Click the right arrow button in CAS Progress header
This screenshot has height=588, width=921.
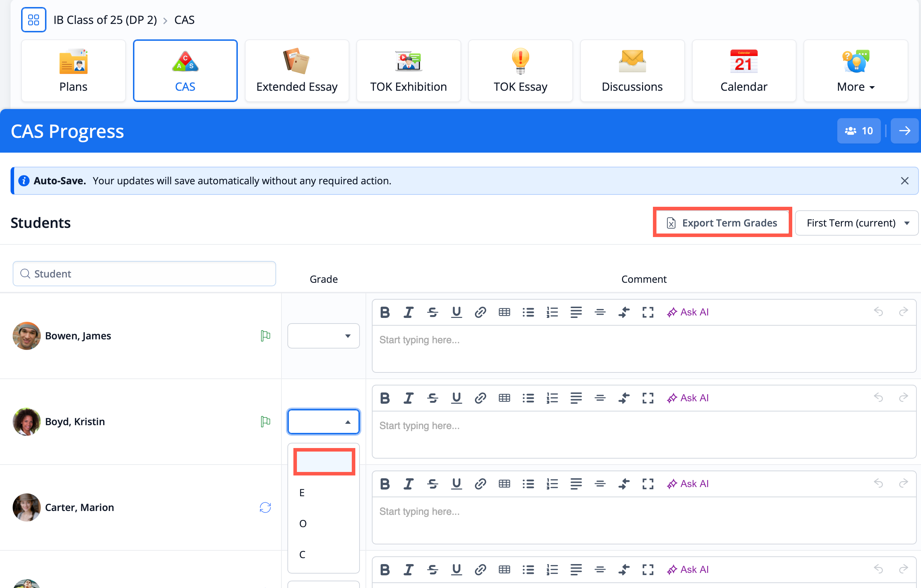tap(904, 131)
